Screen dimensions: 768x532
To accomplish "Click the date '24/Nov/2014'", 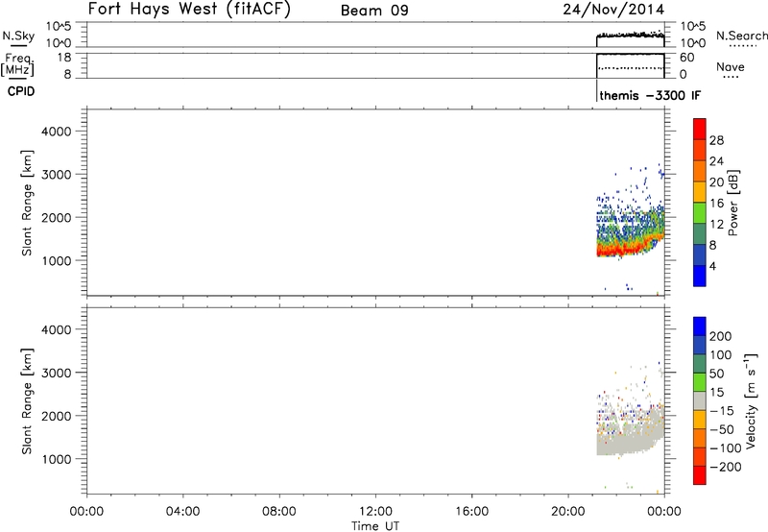I will 613,9.
